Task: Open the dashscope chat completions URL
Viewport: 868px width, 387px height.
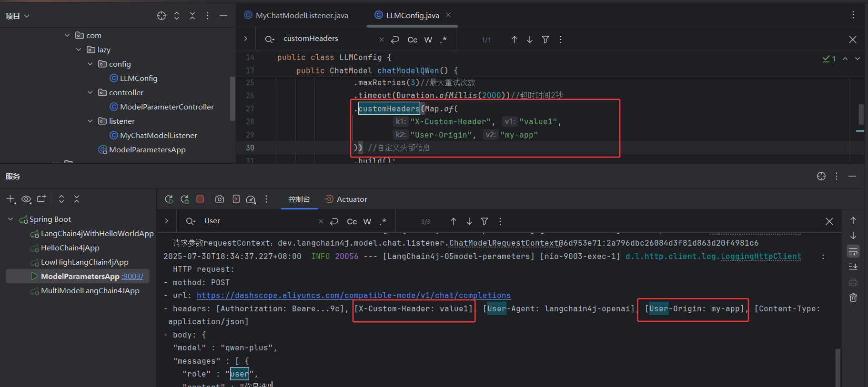Action: [x=353, y=295]
